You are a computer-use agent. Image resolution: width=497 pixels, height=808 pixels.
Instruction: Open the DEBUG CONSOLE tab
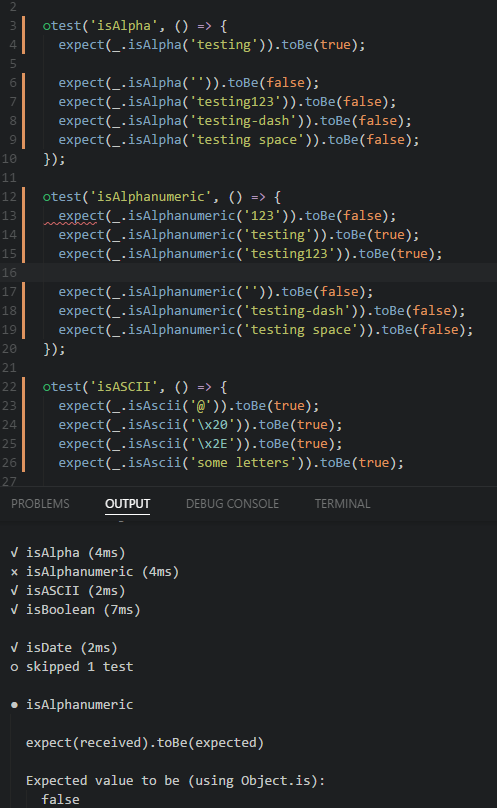pyautogui.click(x=232, y=503)
